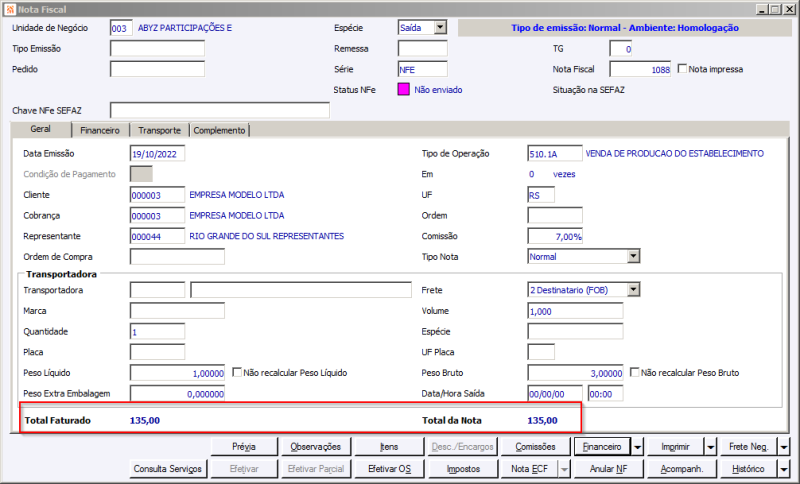Click the Histórico button

[x=748, y=469]
